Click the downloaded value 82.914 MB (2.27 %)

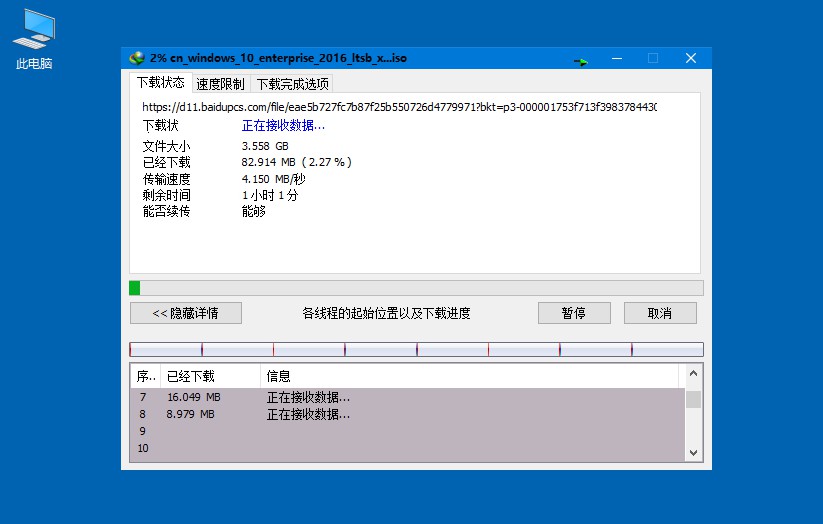click(297, 162)
